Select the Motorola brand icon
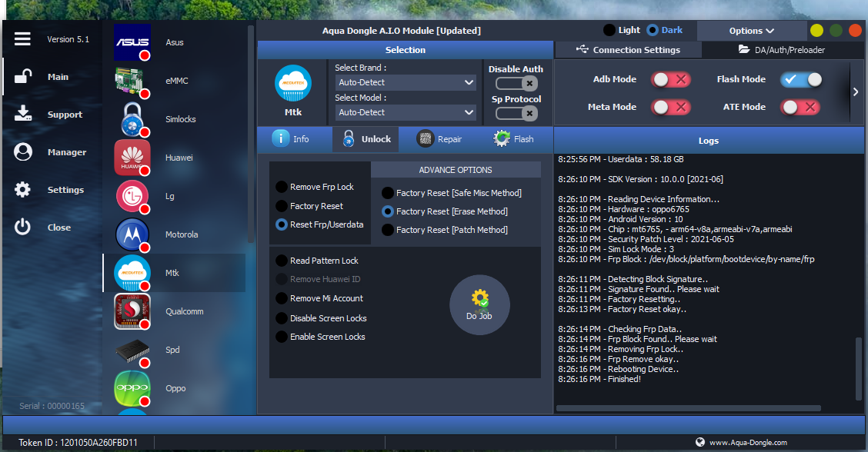This screenshot has width=868, height=452. (x=132, y=234)
